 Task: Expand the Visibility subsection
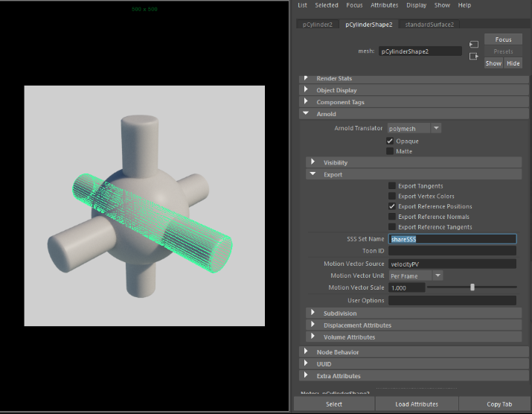[x=414, y=162]
